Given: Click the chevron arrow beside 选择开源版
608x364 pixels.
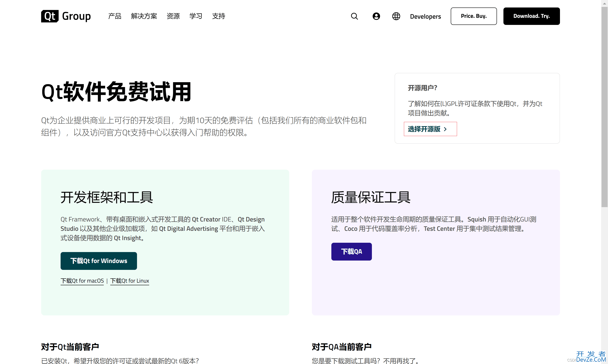Looking at the screenshot, I should [x=445, y=129].
